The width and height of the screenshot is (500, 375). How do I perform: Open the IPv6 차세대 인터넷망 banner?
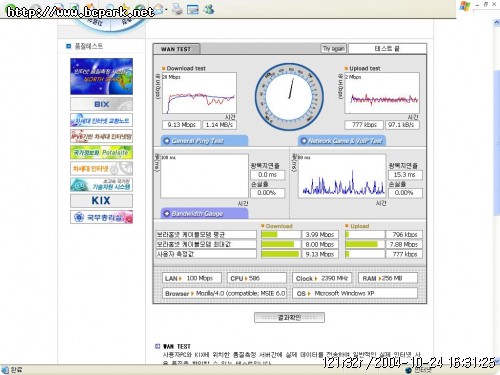(x=101, y=136)
